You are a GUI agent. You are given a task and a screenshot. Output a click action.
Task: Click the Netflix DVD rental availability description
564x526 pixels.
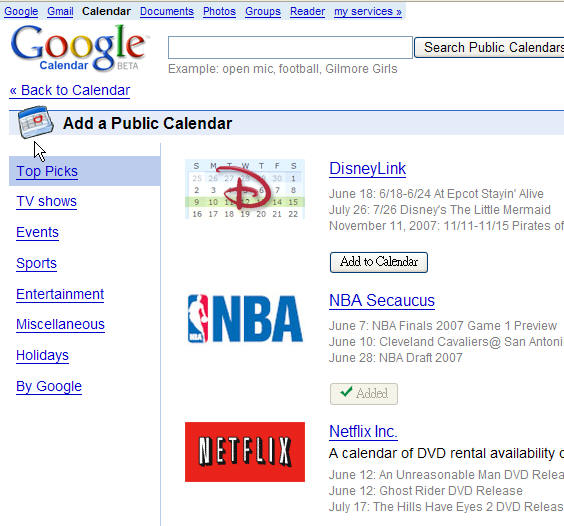coord(446,454)
